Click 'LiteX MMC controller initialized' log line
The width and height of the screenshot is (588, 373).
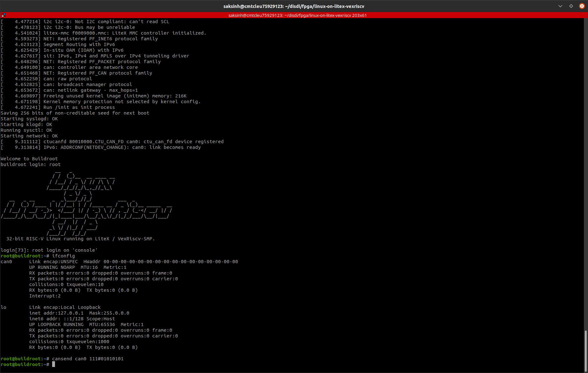coord(103,33)
